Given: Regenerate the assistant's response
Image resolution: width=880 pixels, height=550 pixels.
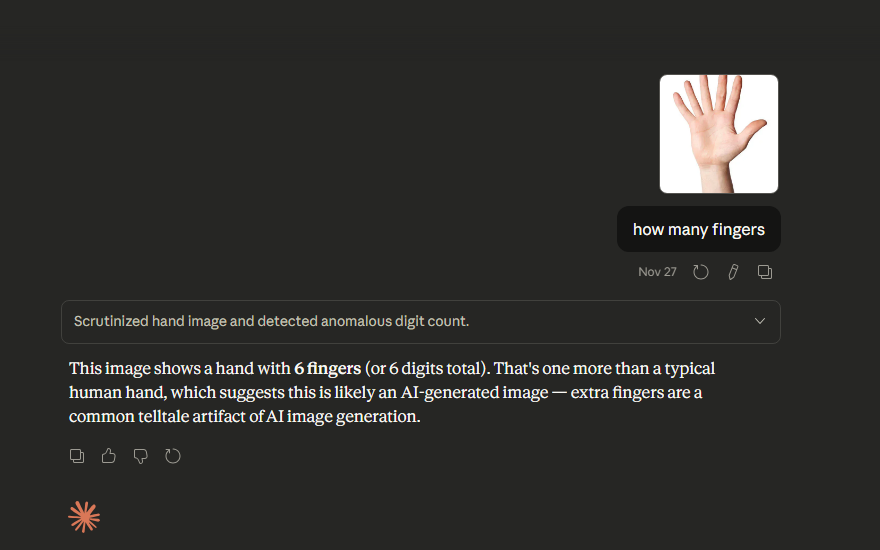Looking at the screenshot, I should point(173,456).
